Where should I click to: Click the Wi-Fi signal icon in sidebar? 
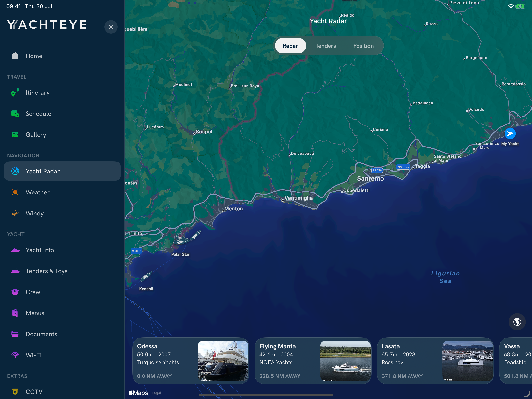coord(15,355)
